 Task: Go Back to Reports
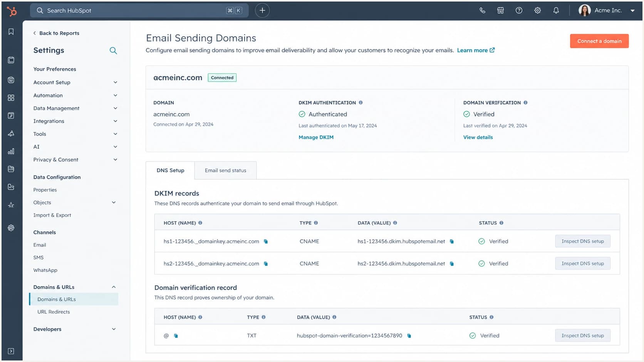(x=56, y=33)
